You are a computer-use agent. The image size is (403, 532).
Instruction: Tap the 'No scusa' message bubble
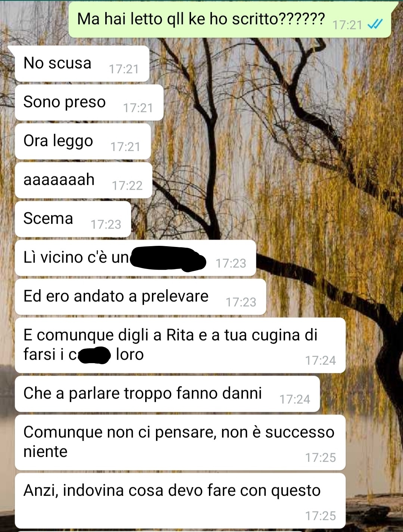(x=82, y=64)
